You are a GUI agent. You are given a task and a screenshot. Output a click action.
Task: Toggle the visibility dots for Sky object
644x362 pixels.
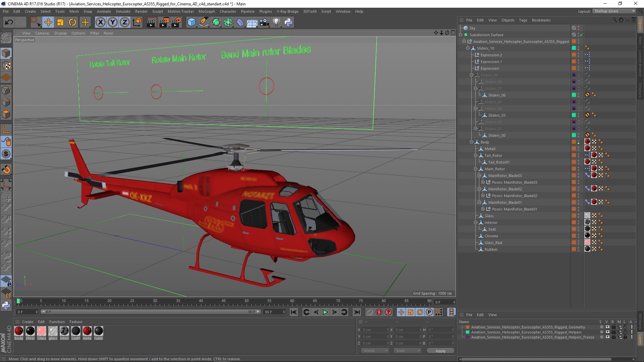[578, 28]
